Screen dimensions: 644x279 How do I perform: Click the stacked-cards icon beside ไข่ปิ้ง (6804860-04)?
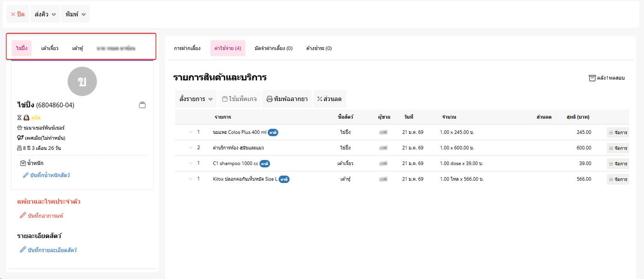[x=142, y=105]
